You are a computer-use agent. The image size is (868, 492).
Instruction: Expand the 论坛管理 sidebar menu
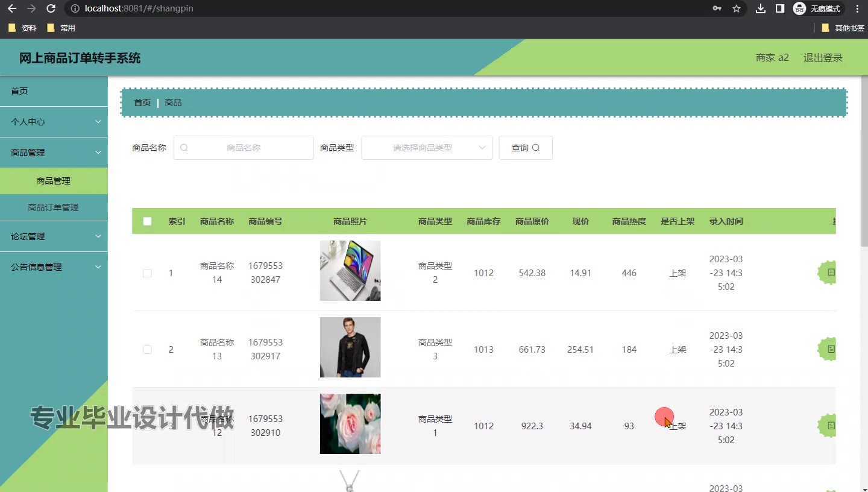click(x=54, y=236)
